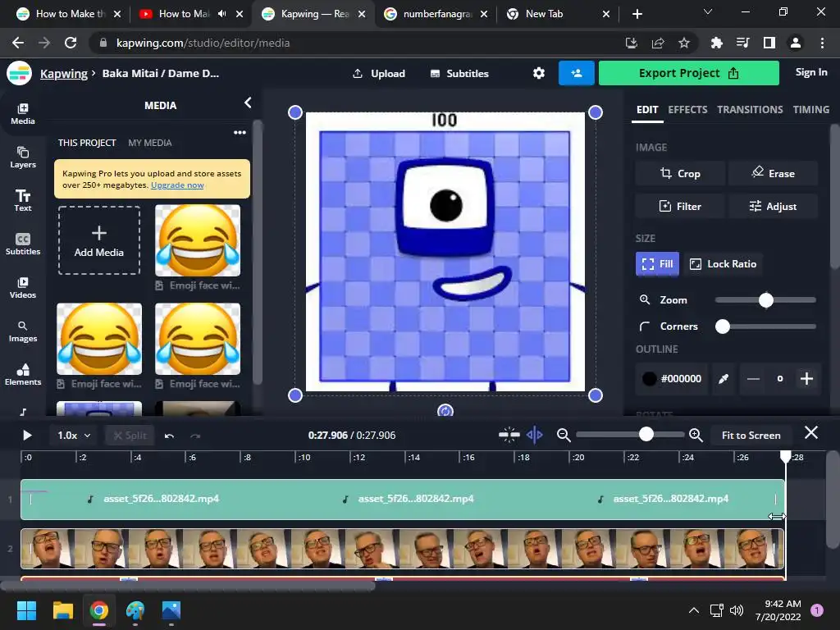Viewport: 840px width, 630px height.
Task: Select the THIS PROJECT tab
Action: [87, 143]
